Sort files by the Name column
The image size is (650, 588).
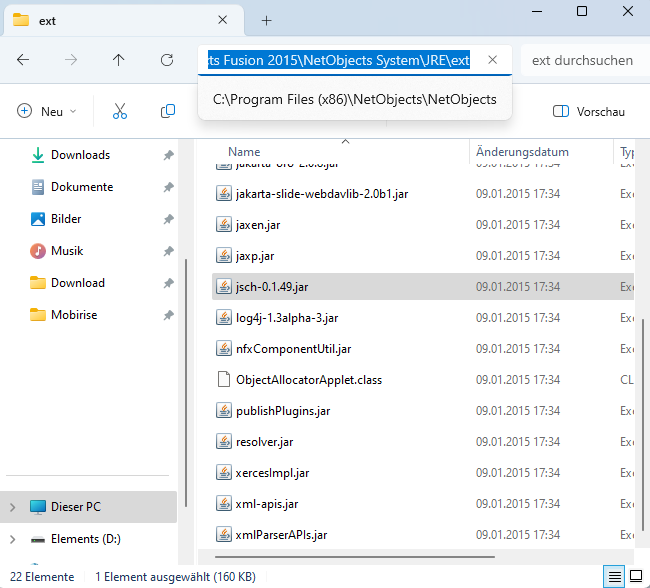click(x=244, y=152)
